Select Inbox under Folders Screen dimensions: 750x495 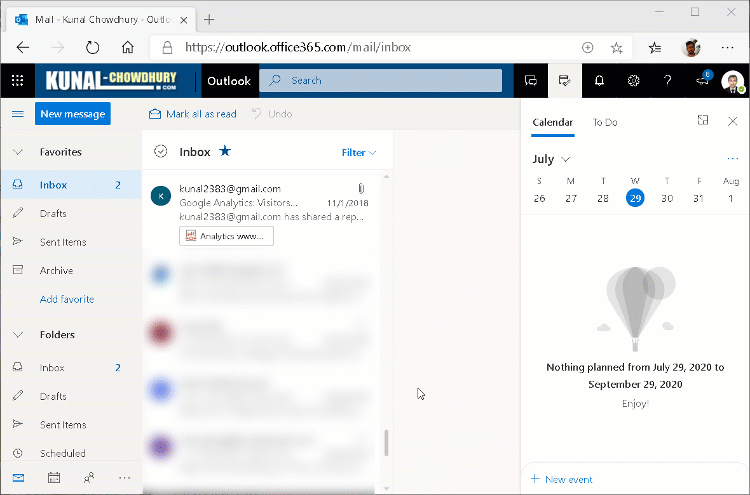[71, 368]
